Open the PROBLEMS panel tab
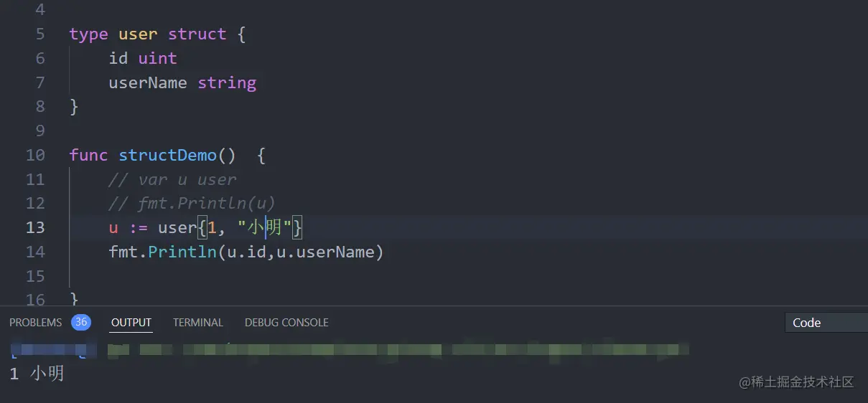This screenshot has height=403, width=868. 36,323
